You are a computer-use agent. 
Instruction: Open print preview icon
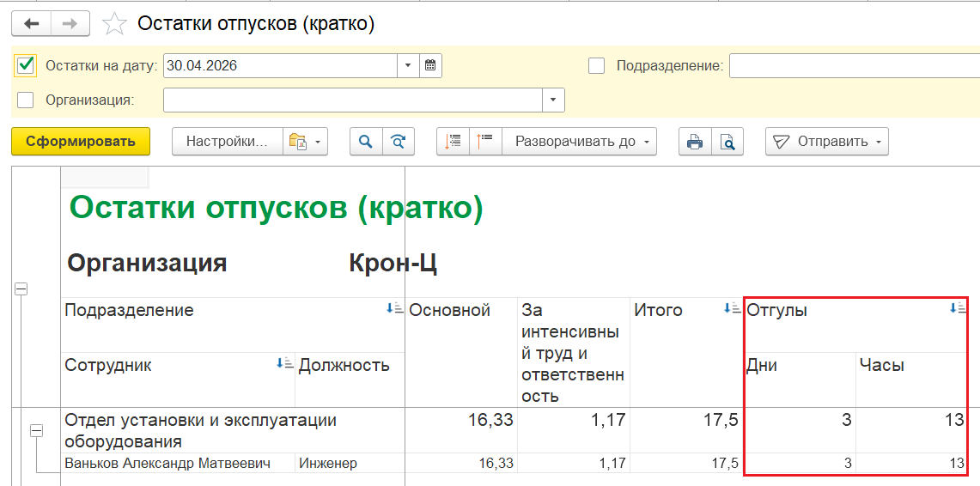[x=727, y=142]
